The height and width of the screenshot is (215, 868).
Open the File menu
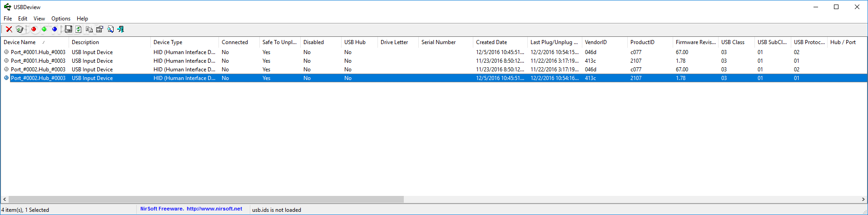point(8,19)
